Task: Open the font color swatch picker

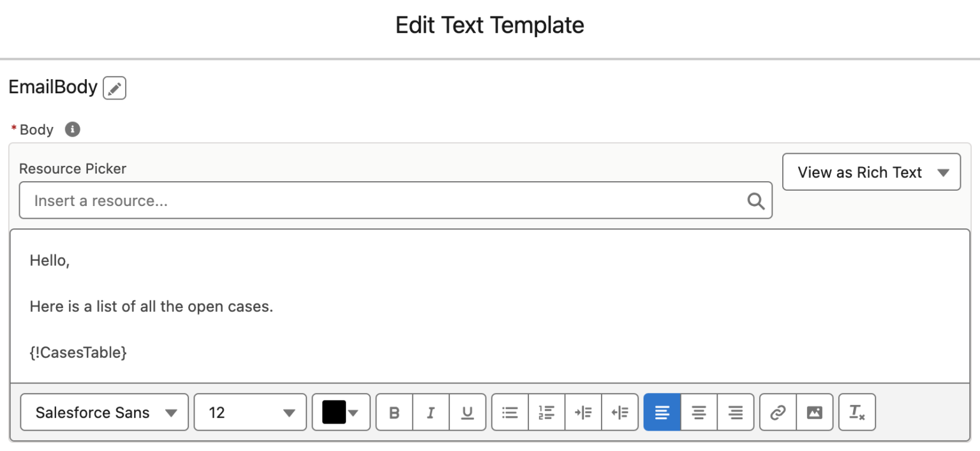Action: 341,412
